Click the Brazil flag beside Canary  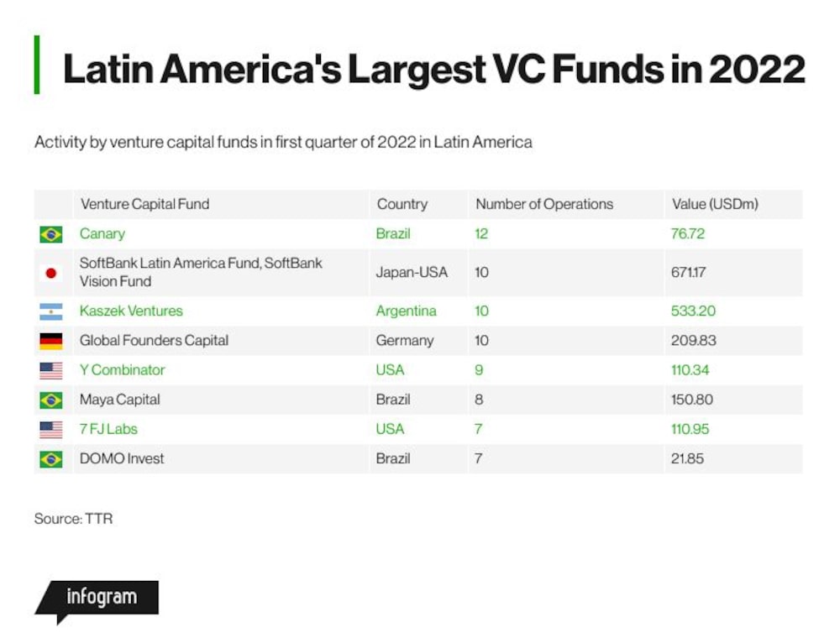[51, 234]
